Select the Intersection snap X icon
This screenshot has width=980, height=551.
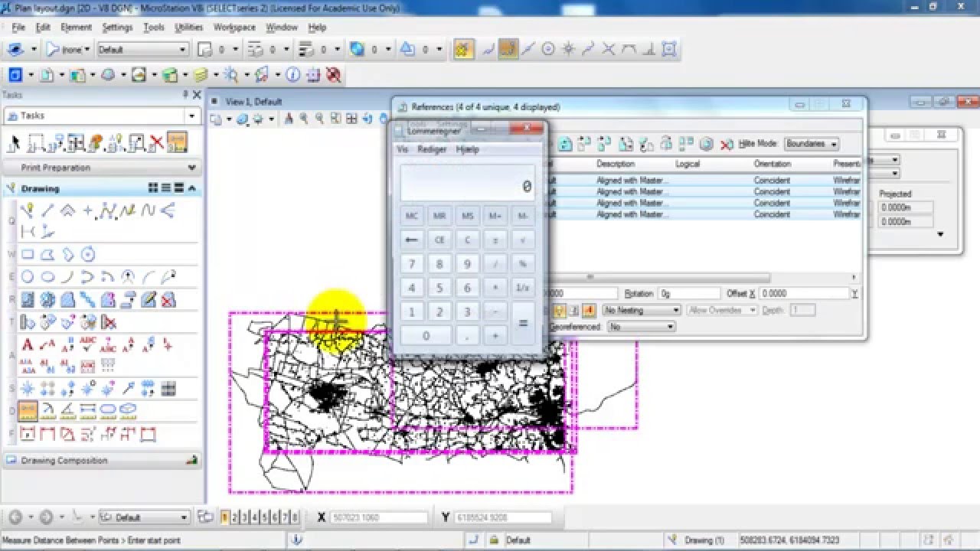609,49
